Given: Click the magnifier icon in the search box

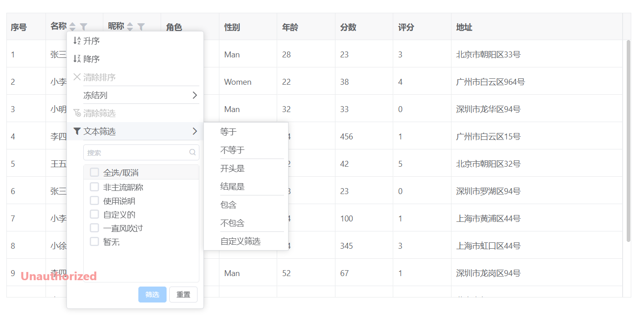Looking at the screenshot, I should (193, 153).
